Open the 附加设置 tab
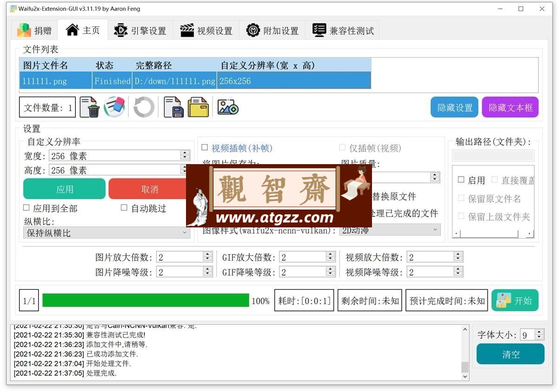558x392 pixels. 272,30
